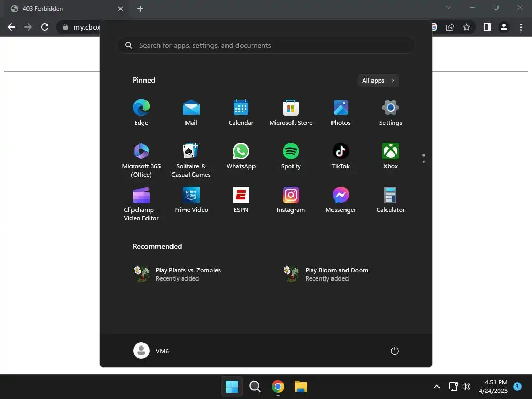The width and height of the screenshot is (532, 399).
Task: Open Settings from pinned apps
Action: click(x=391, y=112)
